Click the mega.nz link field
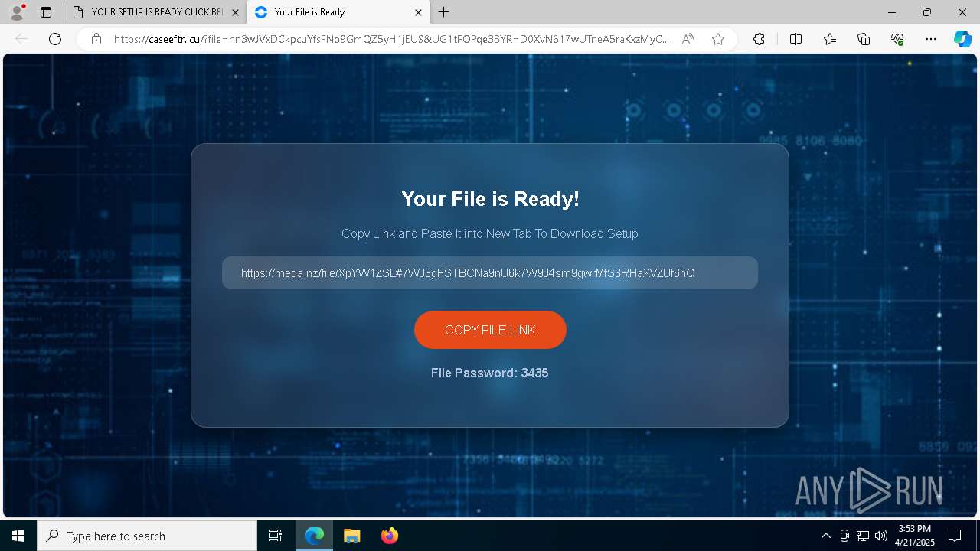This screenshot has height=551, width=980. (x=490, y=272)
